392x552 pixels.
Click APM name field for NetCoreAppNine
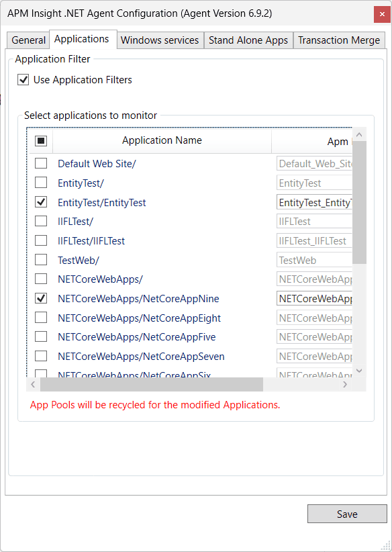click(x=314, y=299)
